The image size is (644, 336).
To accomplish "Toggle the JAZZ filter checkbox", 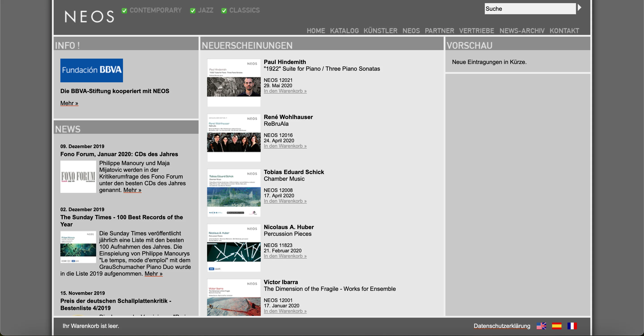I will coord(193,11).
